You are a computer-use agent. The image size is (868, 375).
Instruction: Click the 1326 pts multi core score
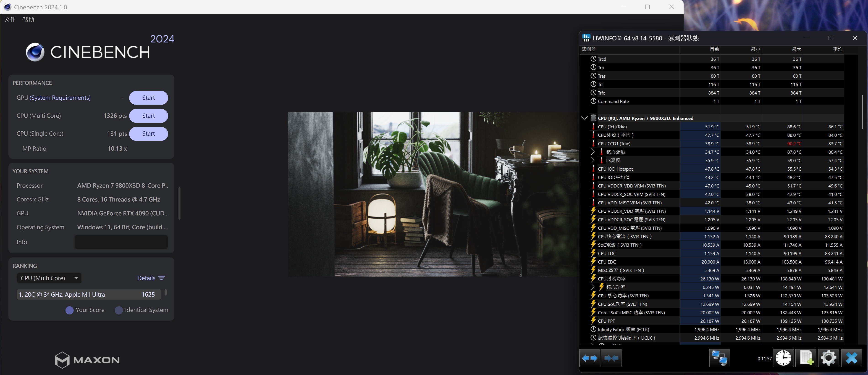pyautogui.click(x=115, y=116)
